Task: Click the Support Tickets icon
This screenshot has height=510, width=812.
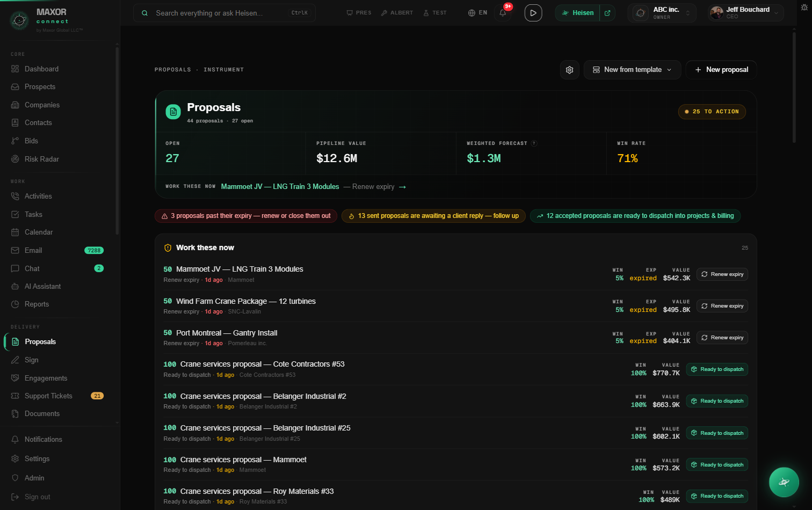Action: (15, 396)
